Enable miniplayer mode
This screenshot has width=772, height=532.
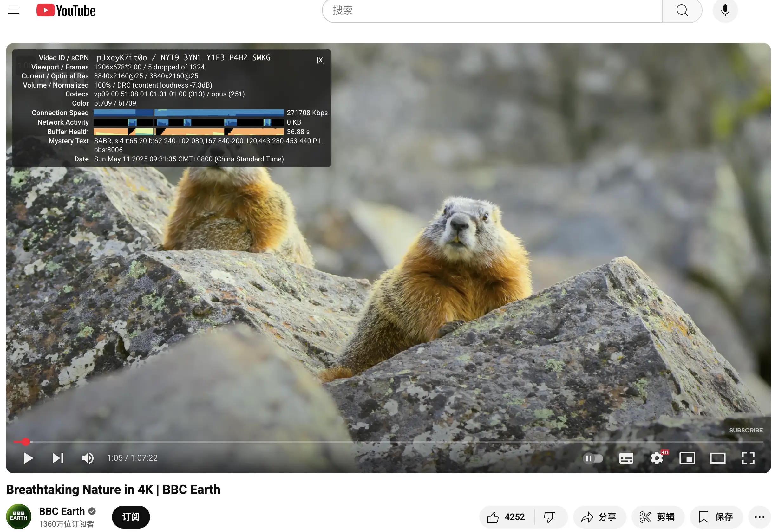pos(687,458)
